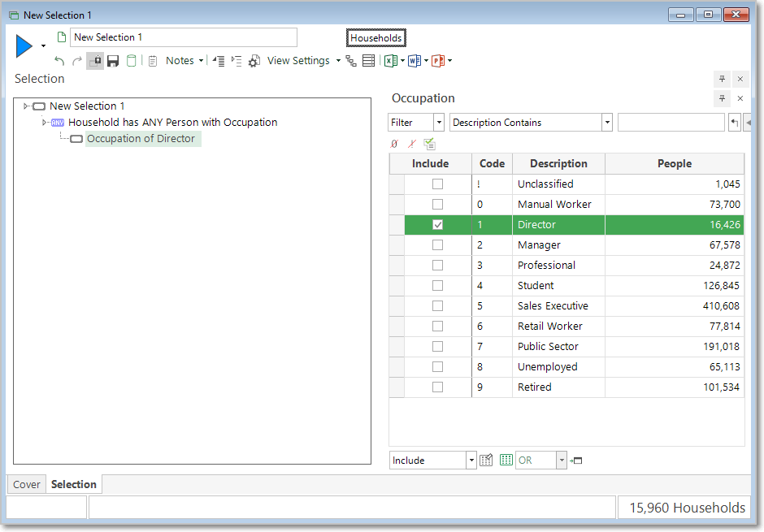Screen dimensions: 764x532
Task: Open View Settings gear icon
Action: click(x=254, y=62)
